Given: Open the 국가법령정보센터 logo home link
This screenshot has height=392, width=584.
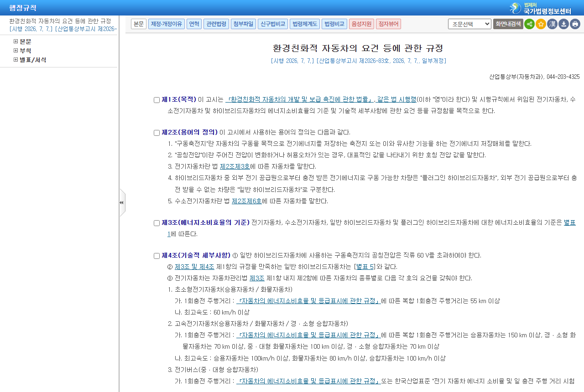Looking at the screenshot, I should click(541, 8).
